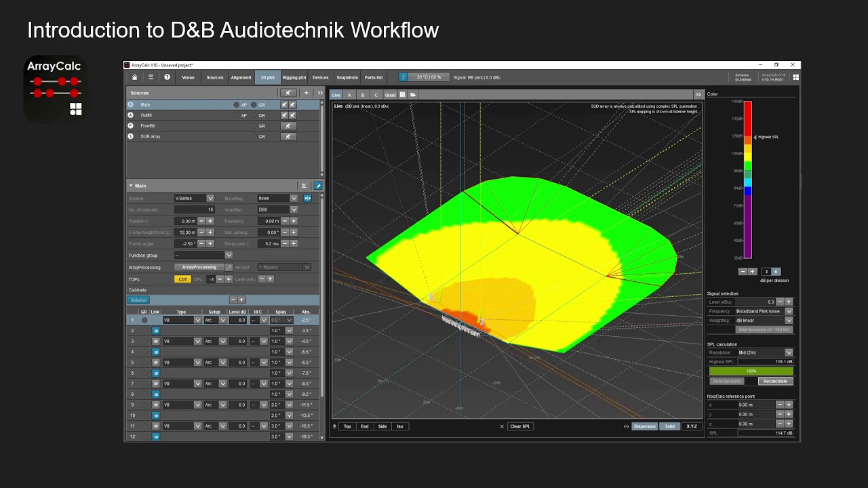Image resolution: width=868 pixels, height=488 pixels.
Task: Open the Home icon in ArrayCalc toolbar
Action: click(134, 77)
